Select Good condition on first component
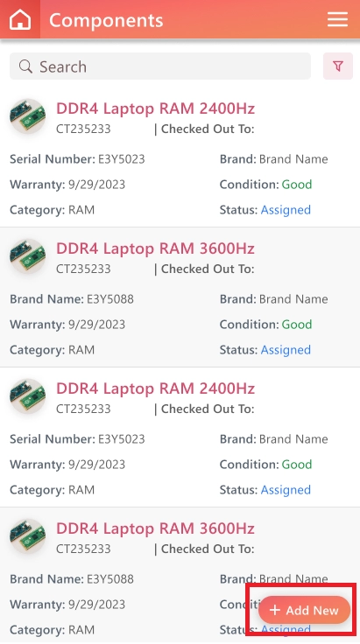Viewport: 360px width, 644px height. 297,185
